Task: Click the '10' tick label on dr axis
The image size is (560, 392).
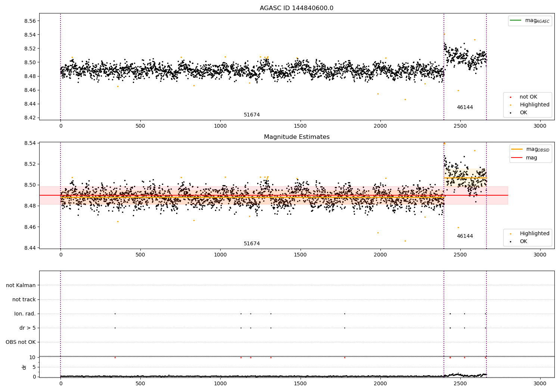Action: [32, 357]
